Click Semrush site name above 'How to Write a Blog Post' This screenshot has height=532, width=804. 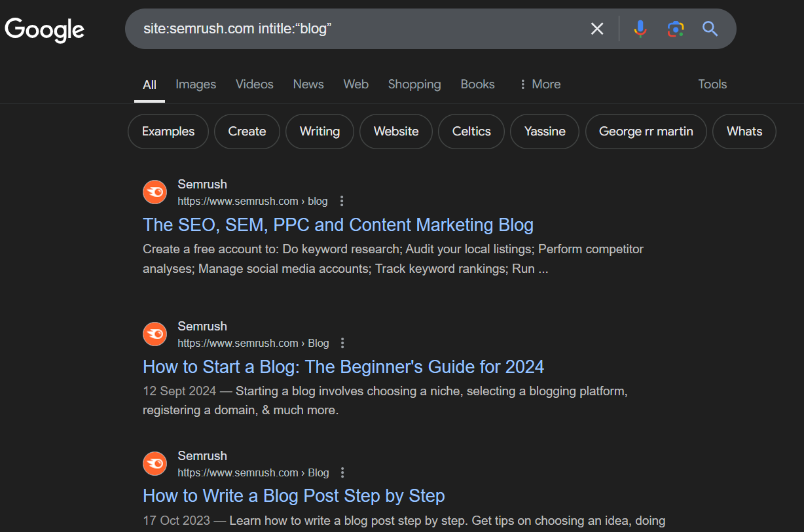pyautogui.click(x=202, y=456)
